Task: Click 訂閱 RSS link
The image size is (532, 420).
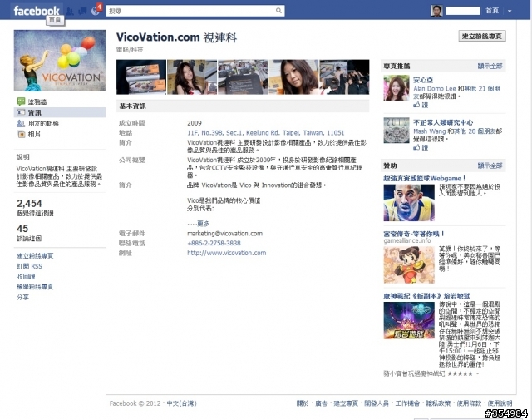Action: (x=30, y=266)
